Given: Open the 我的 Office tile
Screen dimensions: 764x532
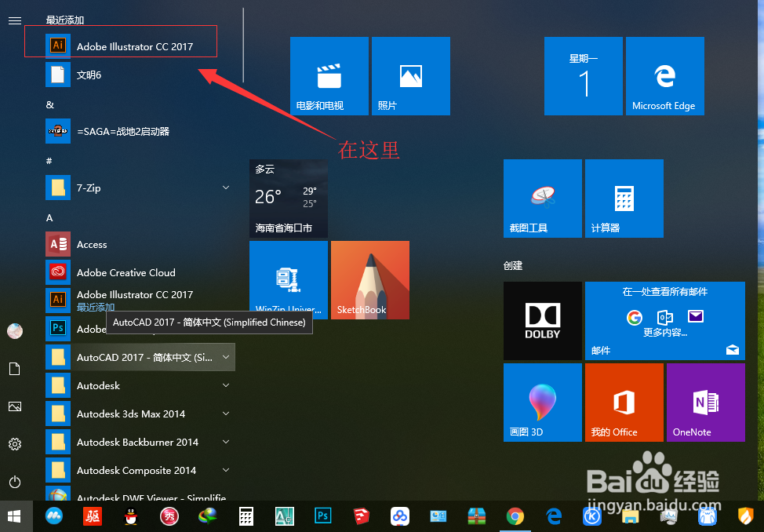Looking at the screenshot, I should (624, 403).
